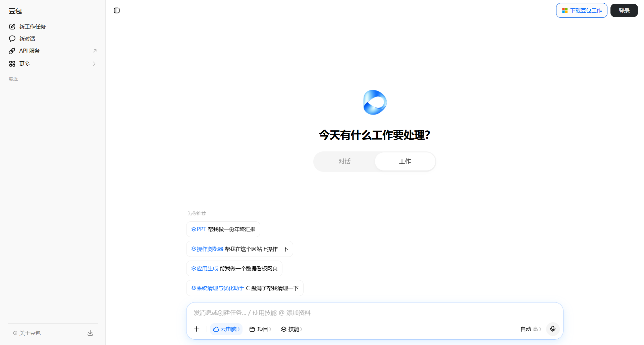Screen dimensions: 644x345
Task: Choose the PPT 帮我做一份年终汇报 suggestion
Action: [x=223, y=229]
